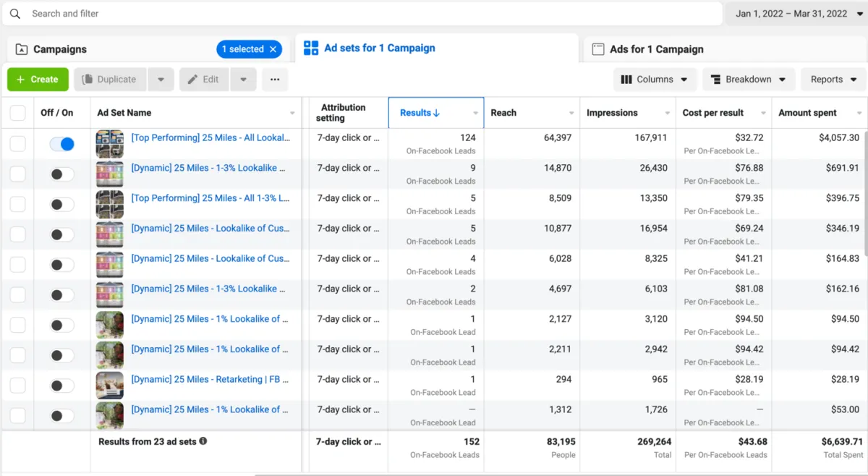Open the Reports dropdown menu

(833, 80)
